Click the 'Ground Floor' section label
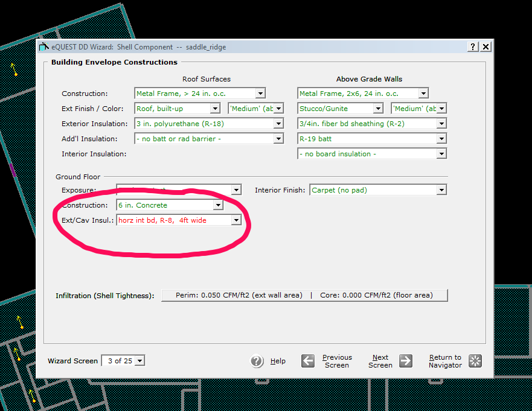This screenshot has height=411, width=532. pyautogui.click(x=78, y=177)
